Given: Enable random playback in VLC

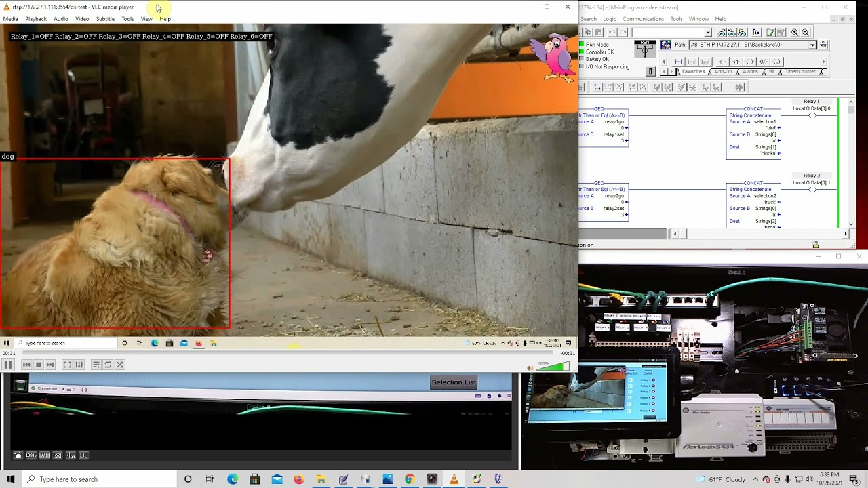Looking at the screenshot, I should tap(120, 364).
